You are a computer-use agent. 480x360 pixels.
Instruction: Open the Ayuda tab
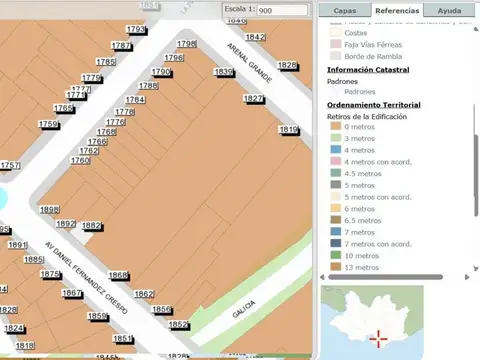point(449,10)
